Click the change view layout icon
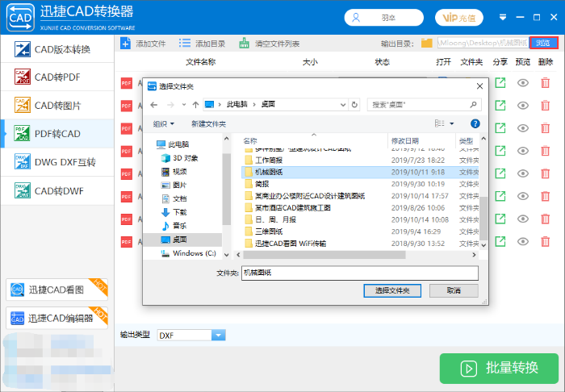The width and height of the screenshot is (565, 392). click(x=439, y=124)
